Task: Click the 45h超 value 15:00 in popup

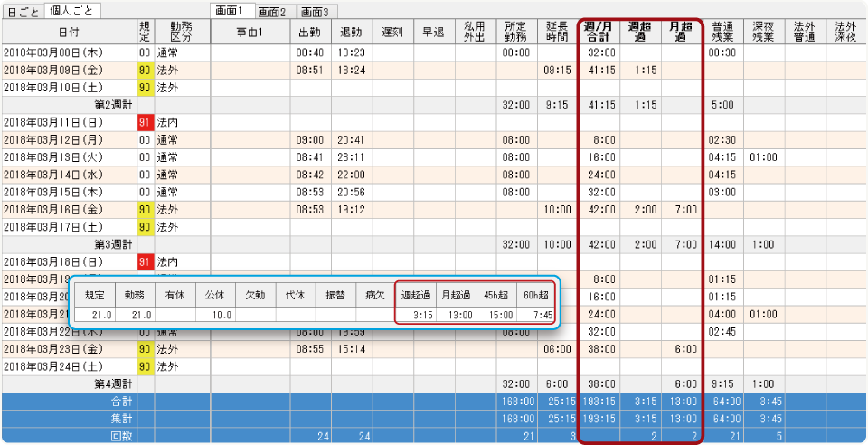Action: (x=502, y=315)
